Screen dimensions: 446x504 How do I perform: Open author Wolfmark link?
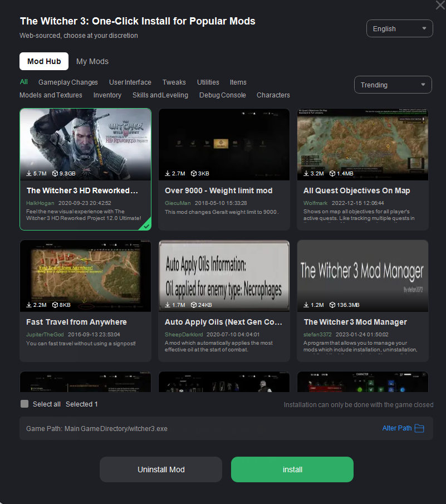[x=316, y=203]
